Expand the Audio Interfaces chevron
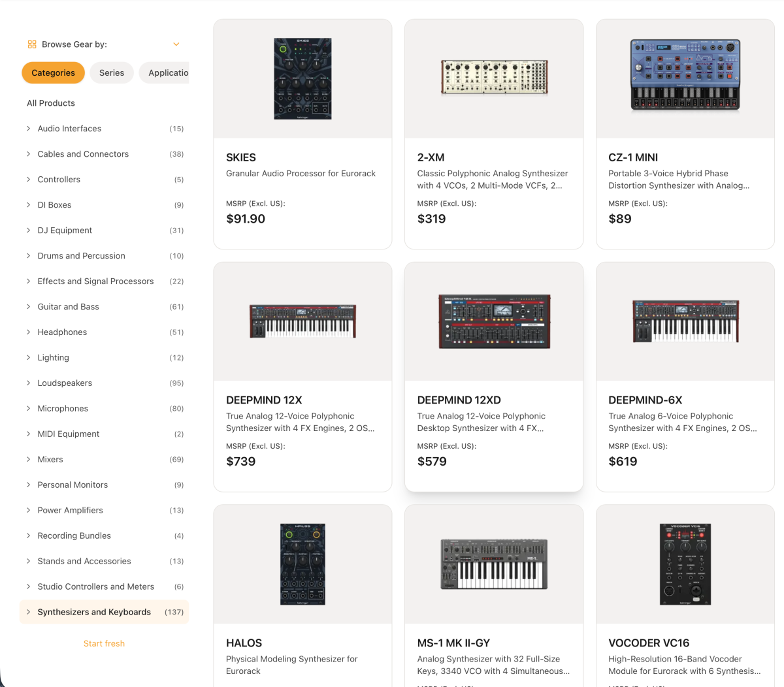This screenshot has width=784, height=687. 28,129
